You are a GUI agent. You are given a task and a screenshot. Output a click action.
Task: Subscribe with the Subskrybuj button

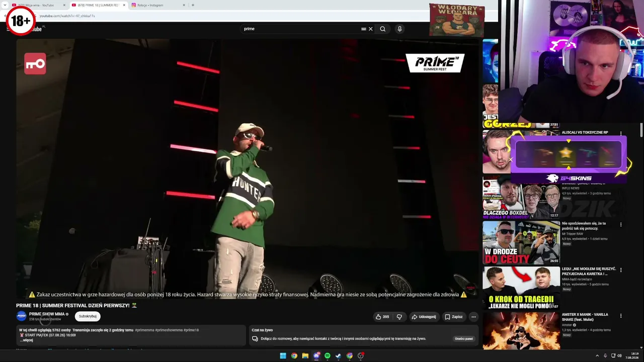click(x=88, y=316)
